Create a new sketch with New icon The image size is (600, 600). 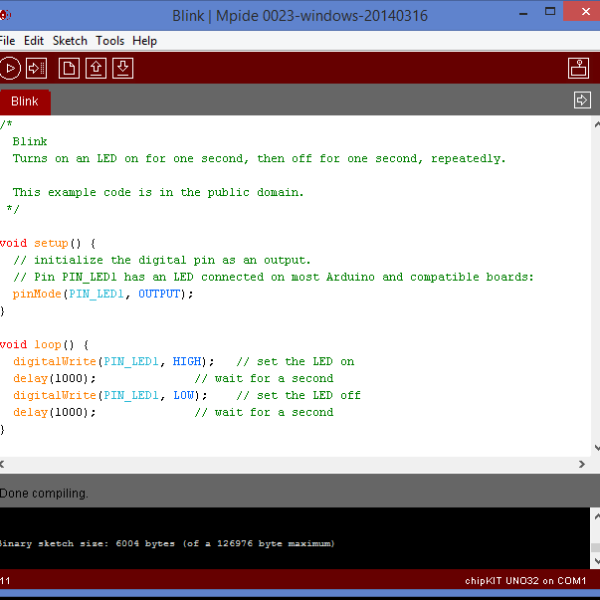click(69, 68)
